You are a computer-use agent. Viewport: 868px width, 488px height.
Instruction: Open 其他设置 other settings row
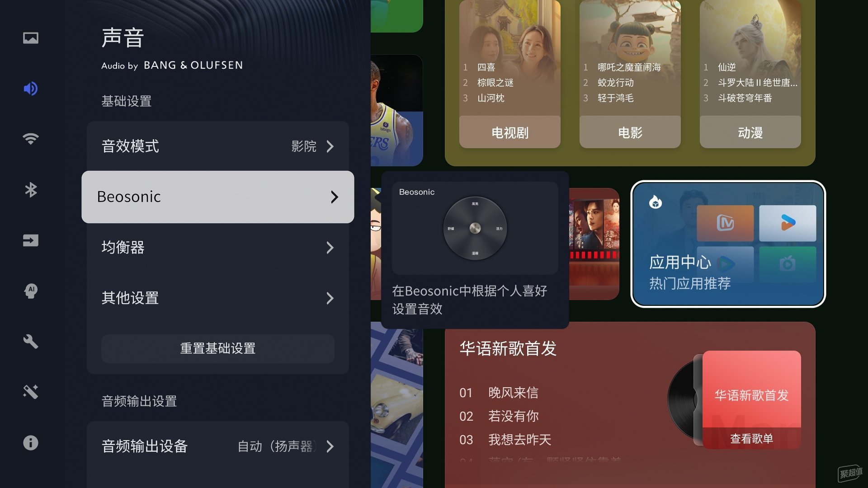pos(218,298)
